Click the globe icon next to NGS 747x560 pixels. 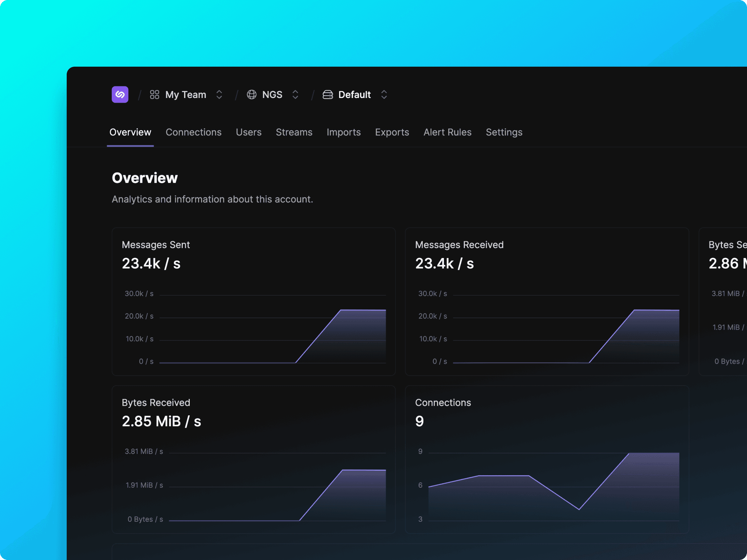click(x=251, y=95)
